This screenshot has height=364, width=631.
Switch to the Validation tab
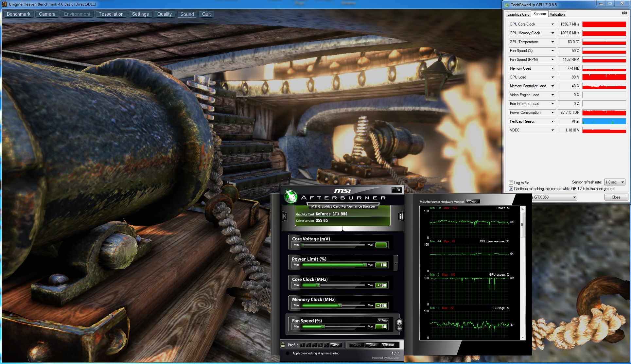(557, 14)
